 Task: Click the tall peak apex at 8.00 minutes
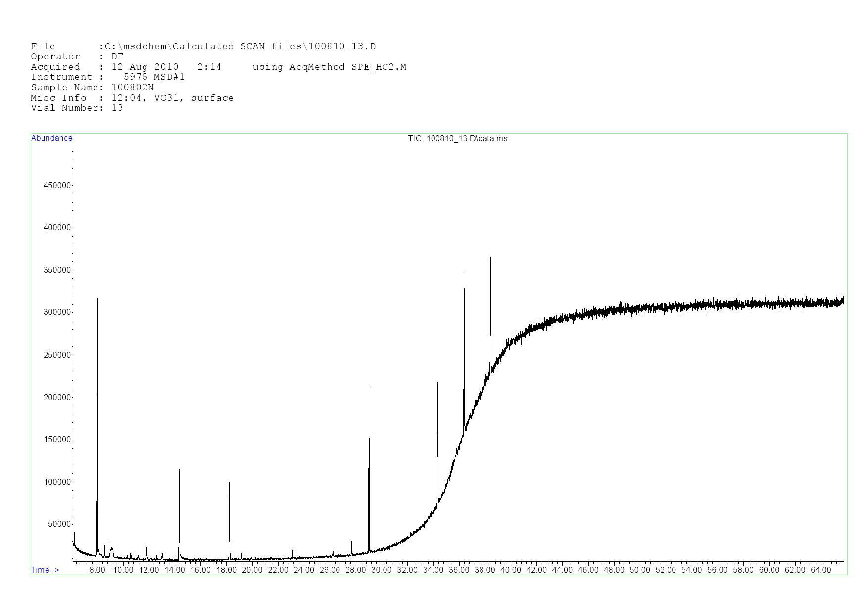pyautogui.click(x=97, y=299)
